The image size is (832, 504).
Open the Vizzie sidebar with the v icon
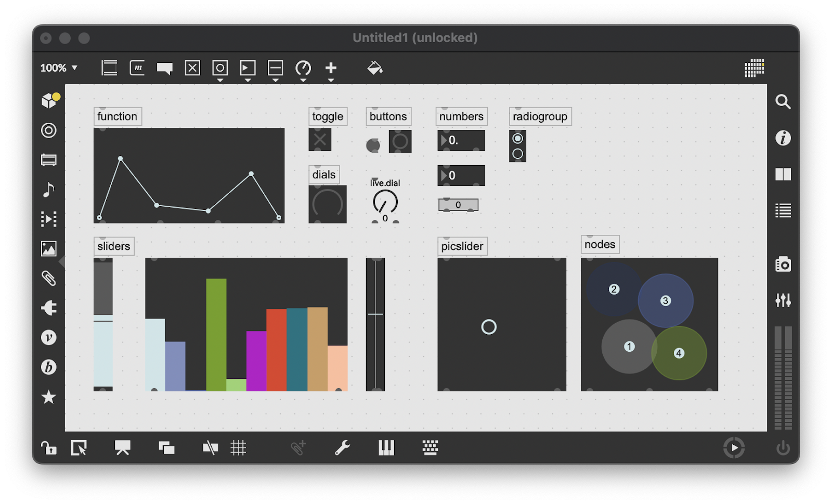[48, 338]
